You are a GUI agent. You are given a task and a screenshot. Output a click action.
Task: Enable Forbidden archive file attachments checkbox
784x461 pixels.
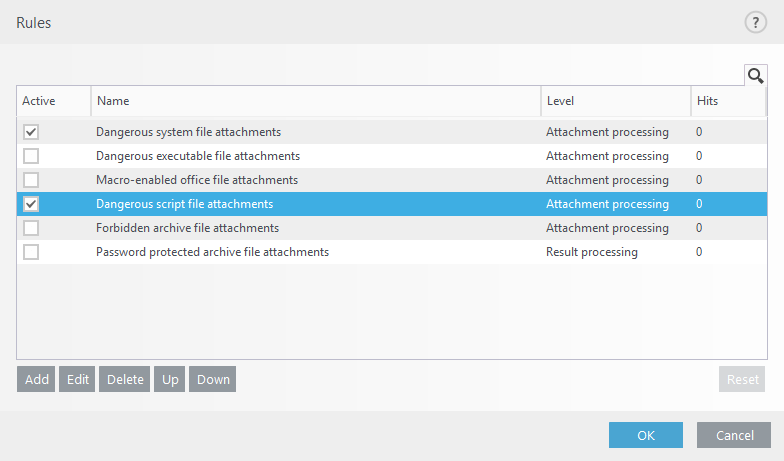tap(31, 228)
